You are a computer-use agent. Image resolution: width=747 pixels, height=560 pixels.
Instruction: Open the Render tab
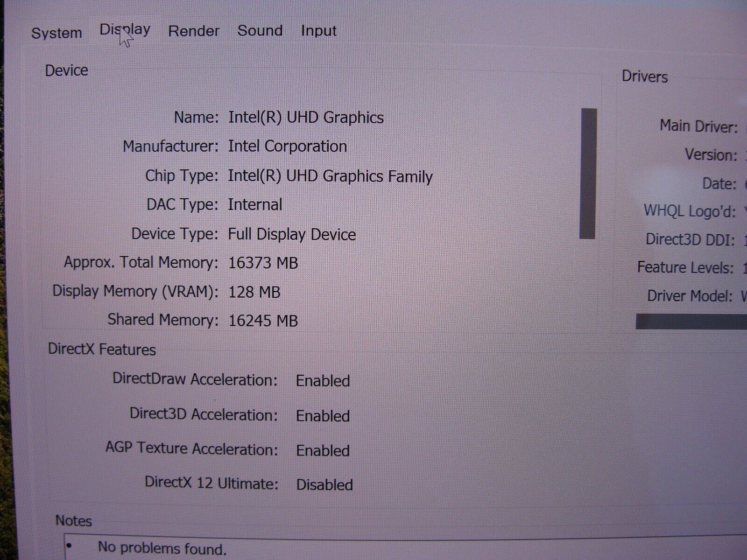coord(193,31)
